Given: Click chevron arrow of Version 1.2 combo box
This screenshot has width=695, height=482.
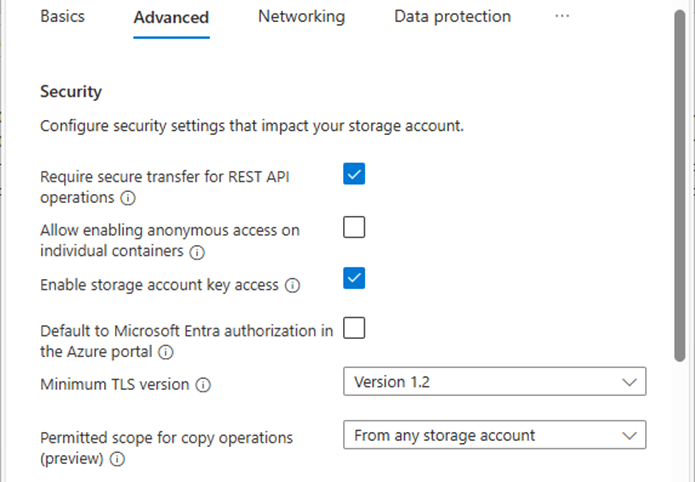Looking at the screenshot, I should (629, 382).
